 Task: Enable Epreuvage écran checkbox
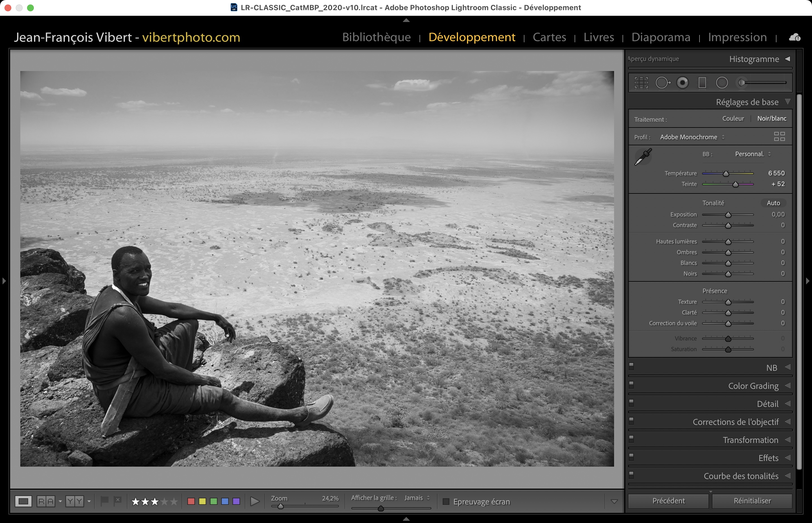(x=446, y=502)
